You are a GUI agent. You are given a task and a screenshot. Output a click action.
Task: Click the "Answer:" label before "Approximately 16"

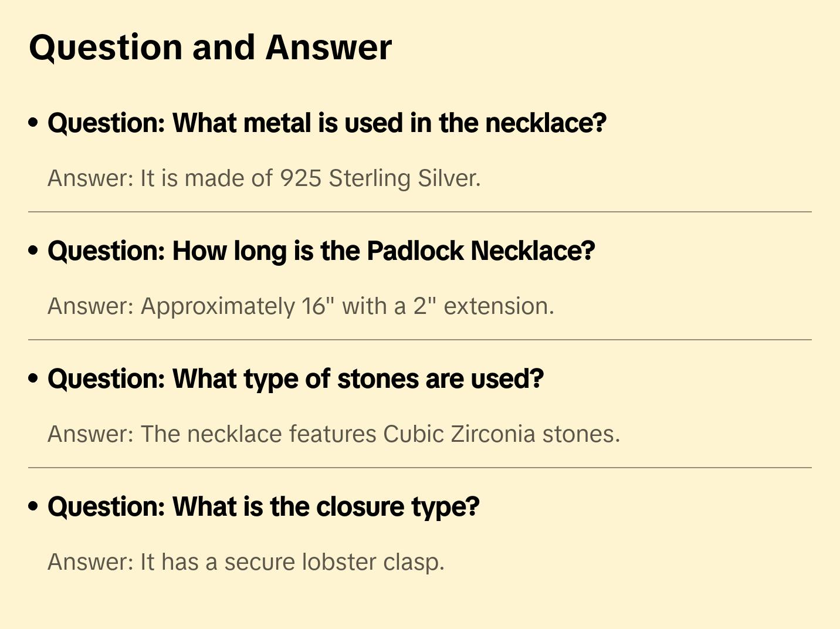point(91,306)
